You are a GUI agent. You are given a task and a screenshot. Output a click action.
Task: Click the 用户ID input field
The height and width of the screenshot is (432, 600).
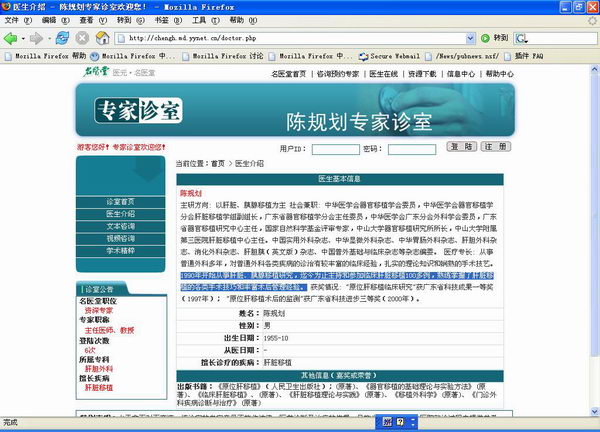(336, 149)
